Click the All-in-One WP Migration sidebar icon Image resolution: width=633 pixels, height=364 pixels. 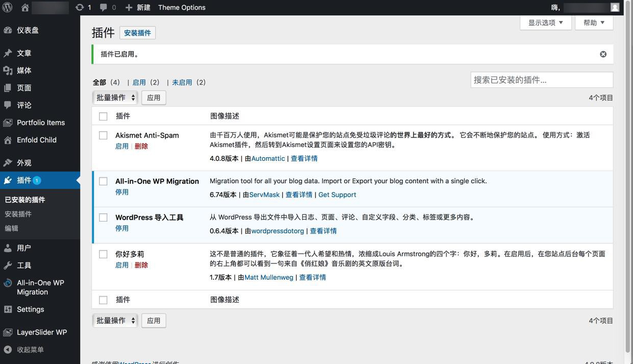tap(8, 283)
